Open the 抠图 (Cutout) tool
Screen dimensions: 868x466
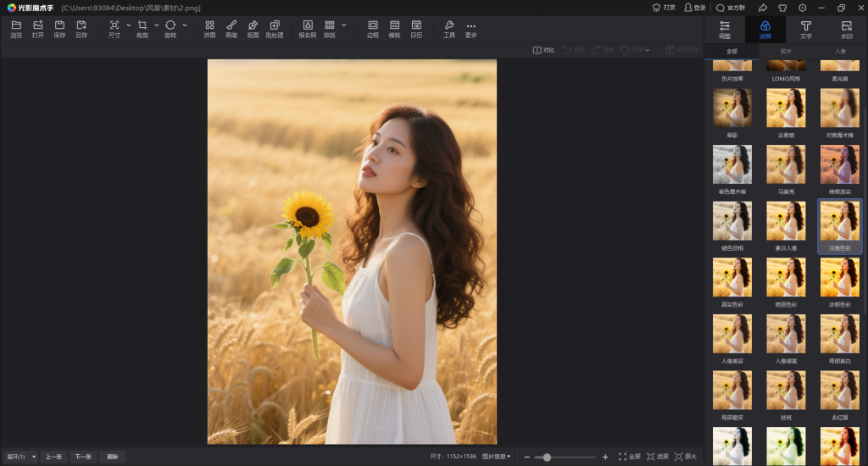[x=253, y=25]
